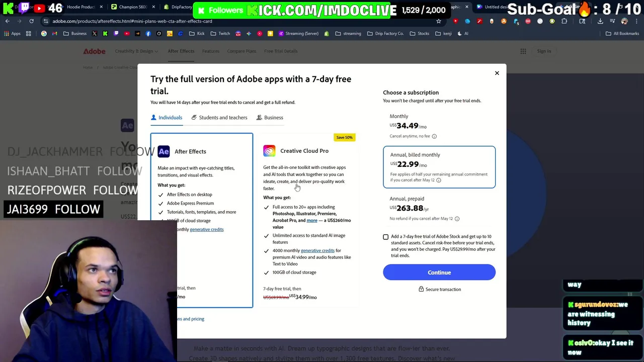Open info icon beside No refund note
Screen dimensions: 644x362
pos(457,219)
